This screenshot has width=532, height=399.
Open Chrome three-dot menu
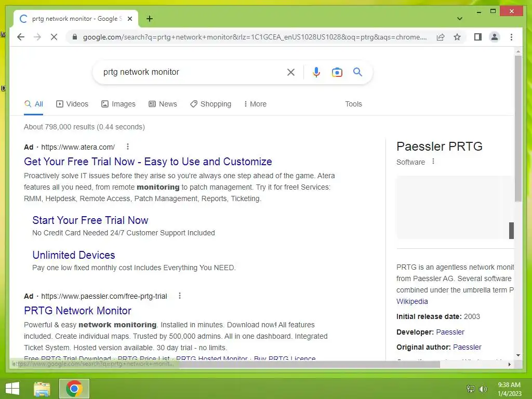point(511,37)
